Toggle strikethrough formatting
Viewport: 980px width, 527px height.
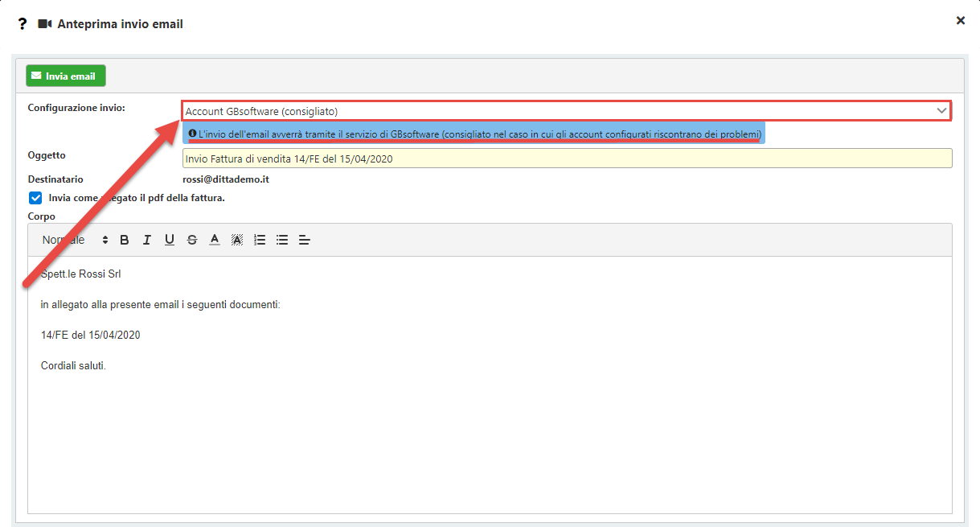192,240
